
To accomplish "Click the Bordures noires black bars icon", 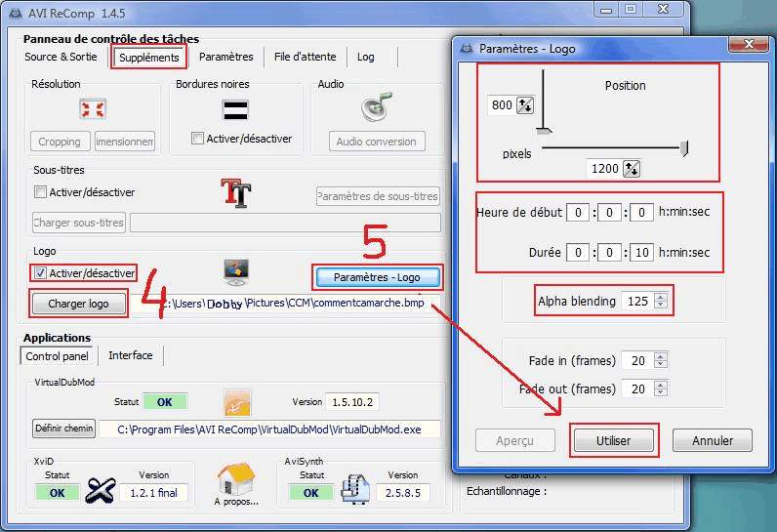I will pyautogui.click(x=235, y=110).
